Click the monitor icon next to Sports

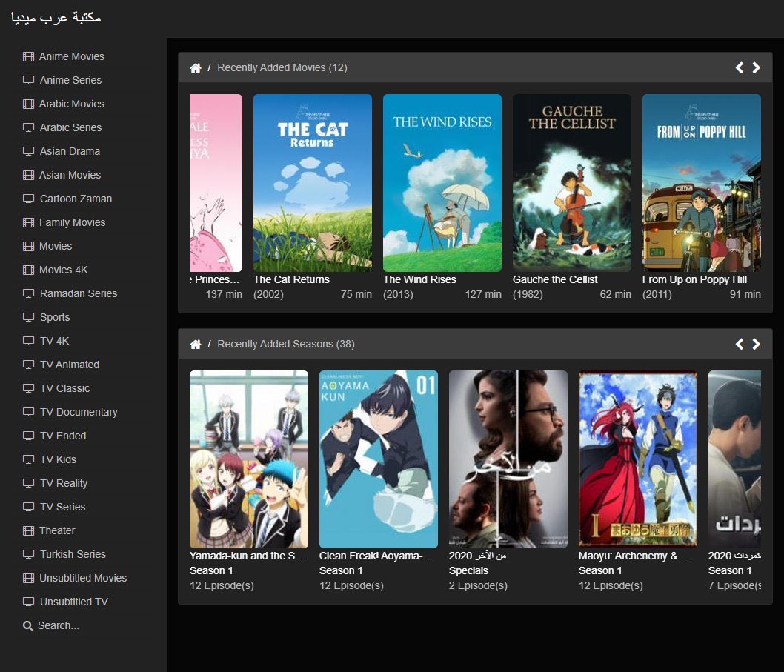(x=28, y=317)
